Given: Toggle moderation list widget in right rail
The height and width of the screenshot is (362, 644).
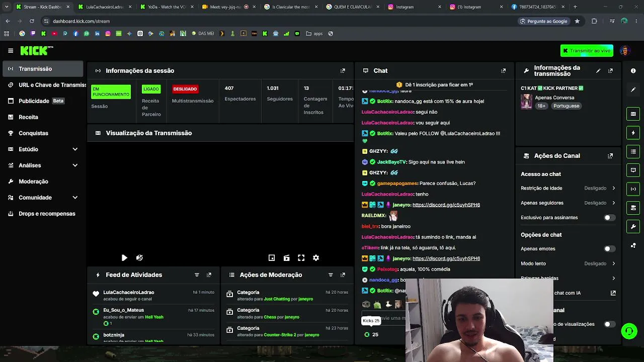Looking at the screenshot, I should [633, 151].
